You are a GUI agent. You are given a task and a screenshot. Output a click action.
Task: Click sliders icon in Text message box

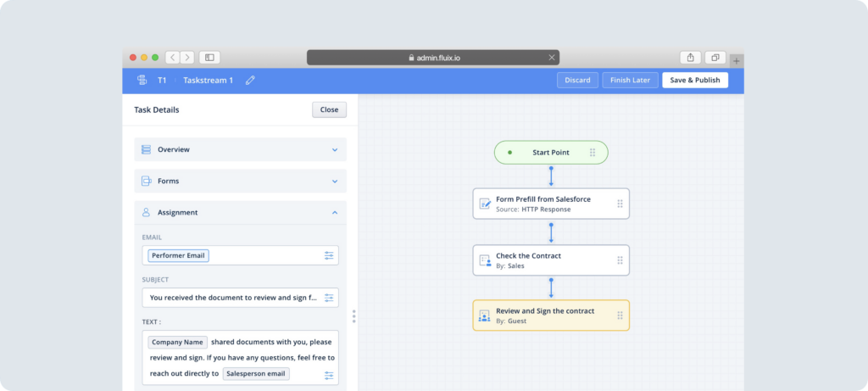[x=329, y=375]
